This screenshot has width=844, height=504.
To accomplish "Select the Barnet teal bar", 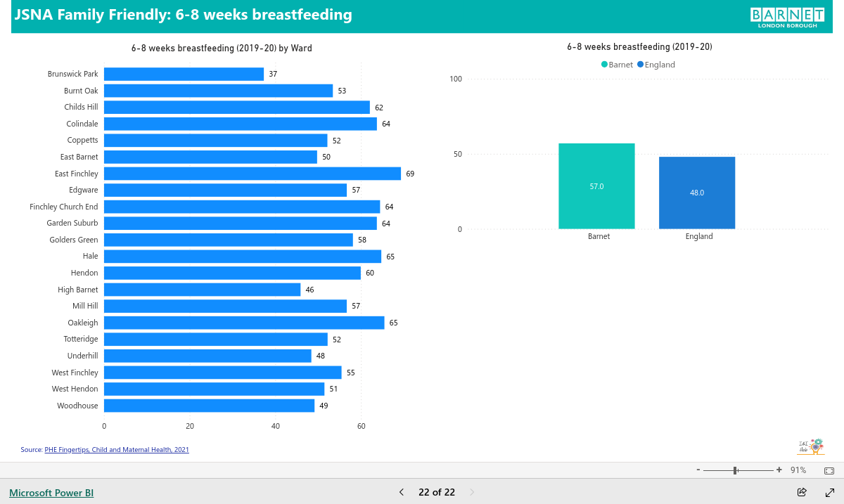I will [x=596, y=186].
